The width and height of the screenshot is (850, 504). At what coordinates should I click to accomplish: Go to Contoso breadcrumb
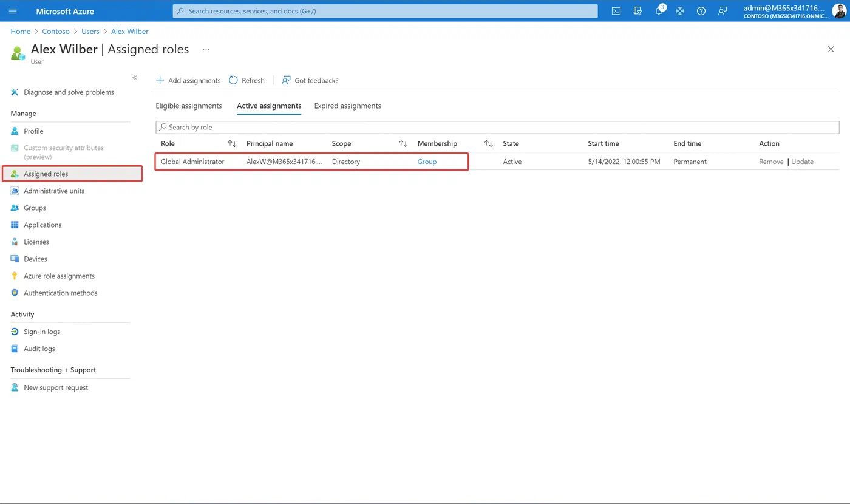tap(56, 32)
